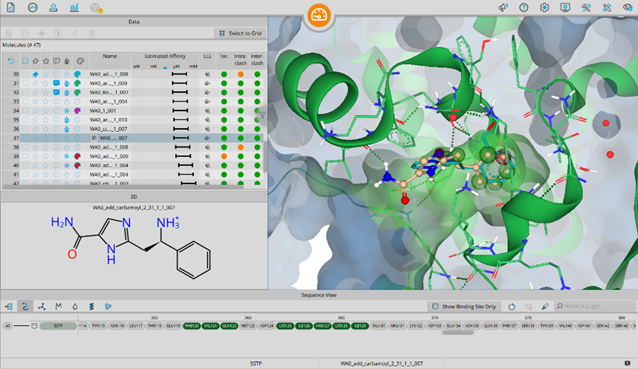Click the Switch to Grid button

tap(240, 33)
